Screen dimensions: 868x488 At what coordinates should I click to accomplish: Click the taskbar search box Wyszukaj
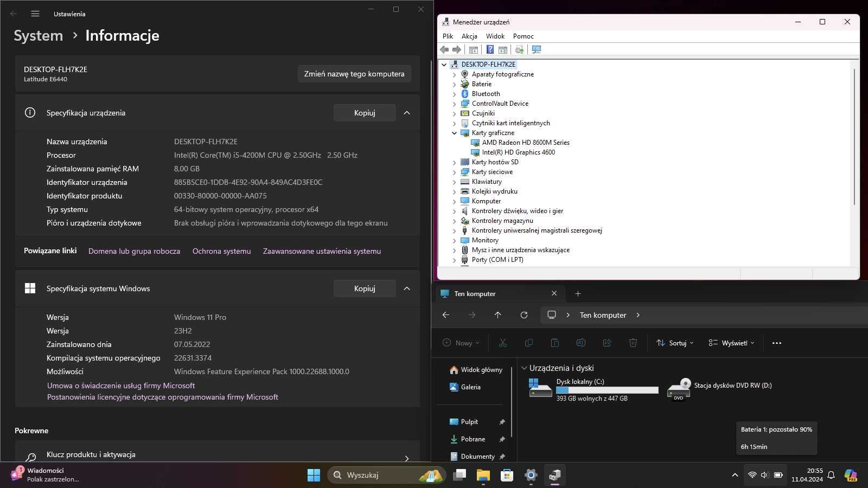point(387,475)
